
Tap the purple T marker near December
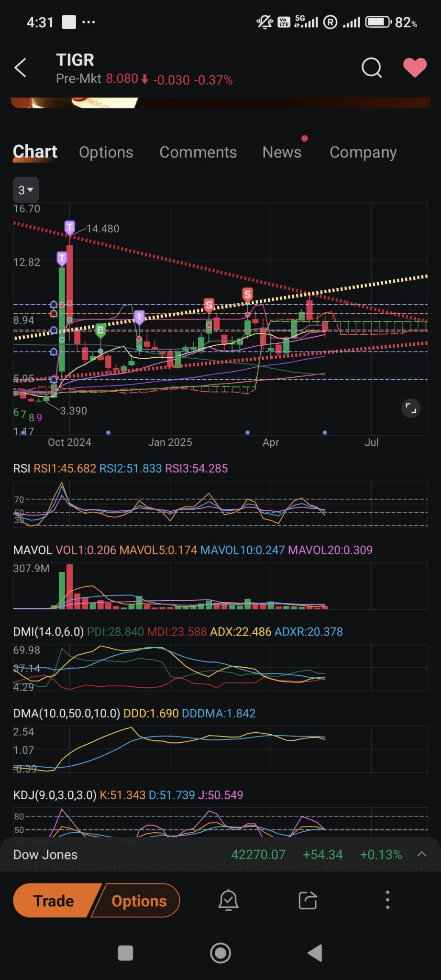point(139,317)
